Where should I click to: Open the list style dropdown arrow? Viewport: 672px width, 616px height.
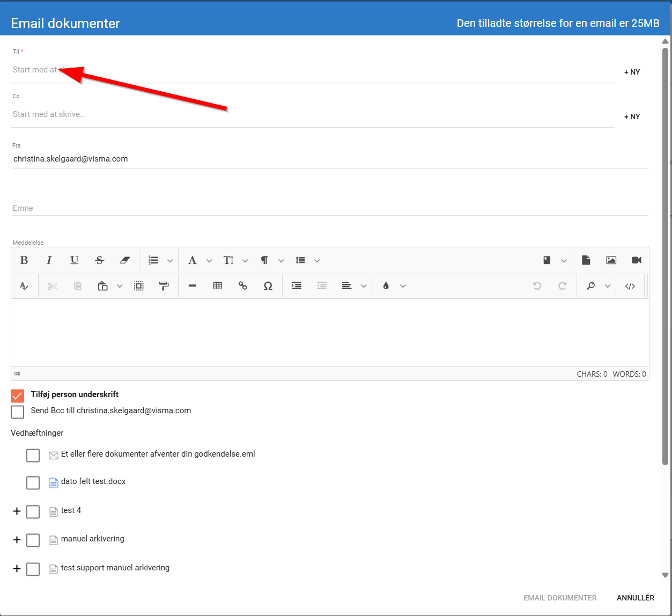coord(170,261)
